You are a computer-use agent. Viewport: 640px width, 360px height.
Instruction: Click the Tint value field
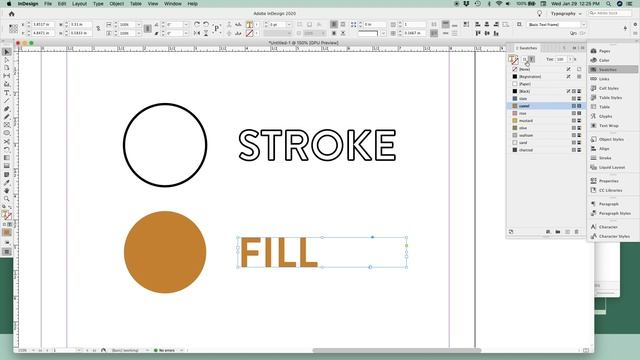[561, 60]
